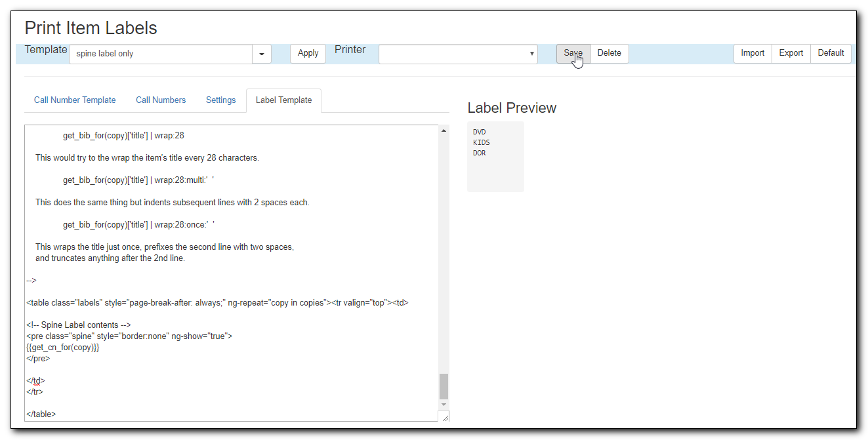Click the 'spine label only' template field
868x440 pixels.
coord(161,54)
